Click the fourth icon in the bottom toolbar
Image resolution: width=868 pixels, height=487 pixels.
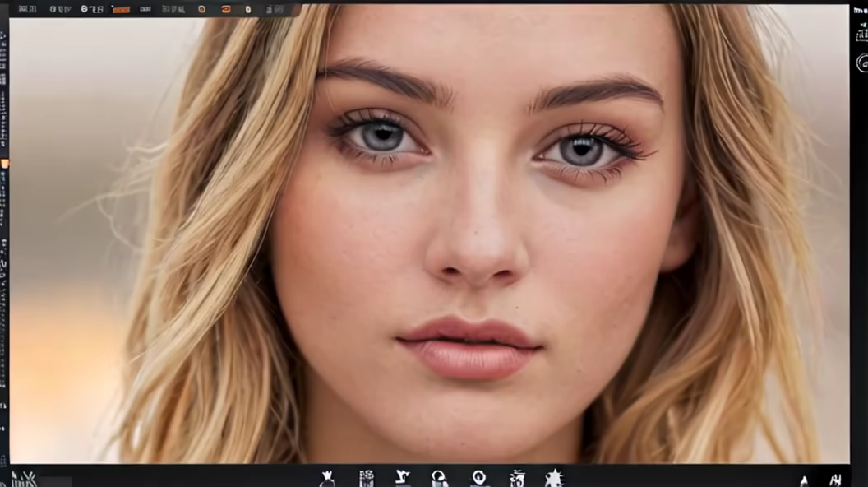tap(440, 478)
